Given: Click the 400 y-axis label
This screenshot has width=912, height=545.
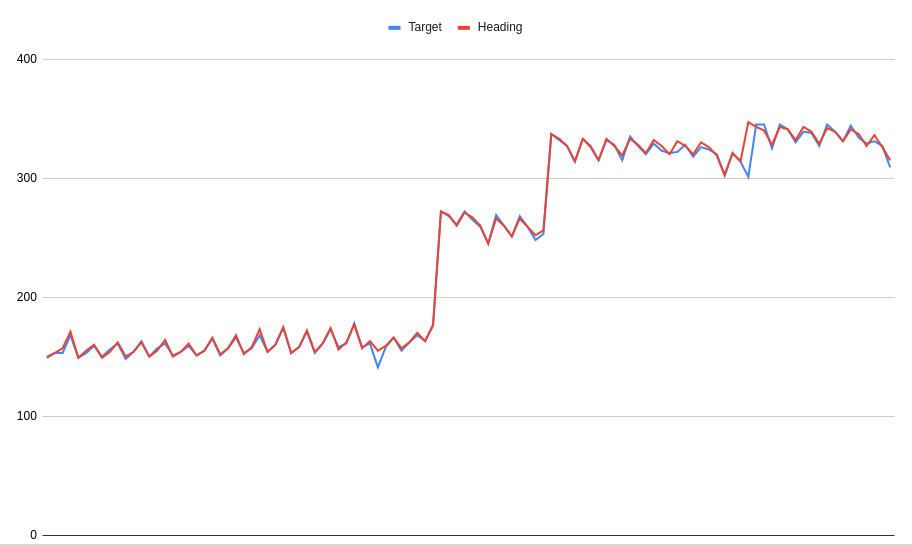Looking at the screenshot, I should coord(27,59).
